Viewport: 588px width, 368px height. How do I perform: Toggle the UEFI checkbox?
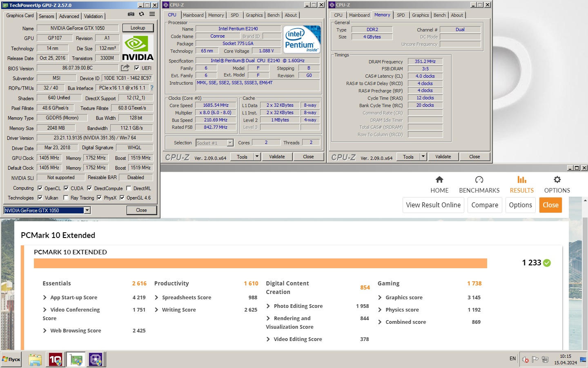click(137, 68)
